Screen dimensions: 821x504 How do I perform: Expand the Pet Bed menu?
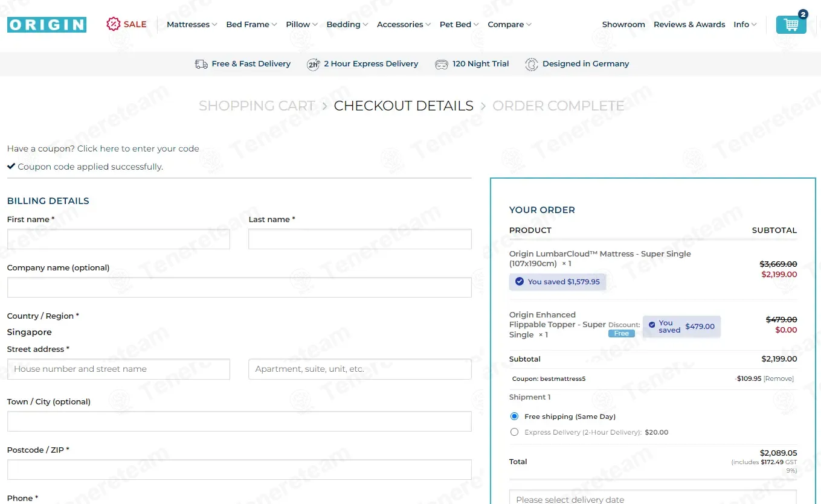[459, 25]
